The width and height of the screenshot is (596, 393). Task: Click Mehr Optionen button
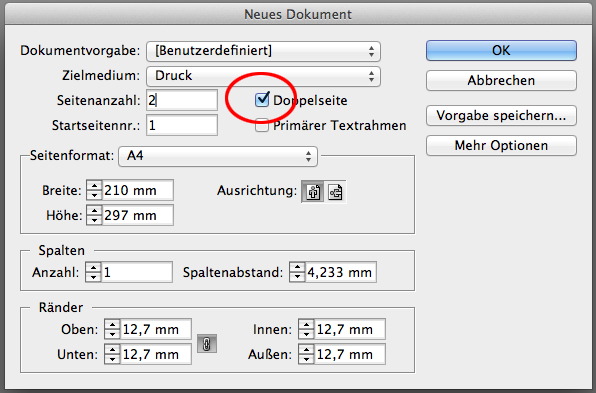(501, 146)
